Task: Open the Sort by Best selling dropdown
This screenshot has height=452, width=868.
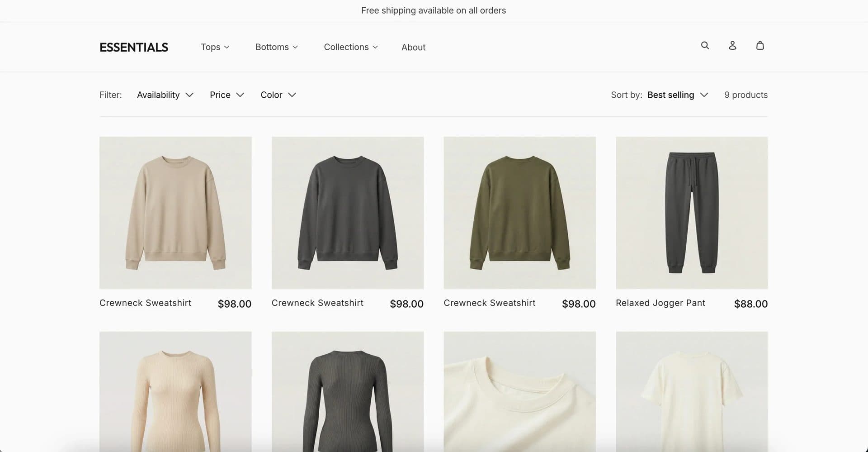Action: [x=678, y=95]
